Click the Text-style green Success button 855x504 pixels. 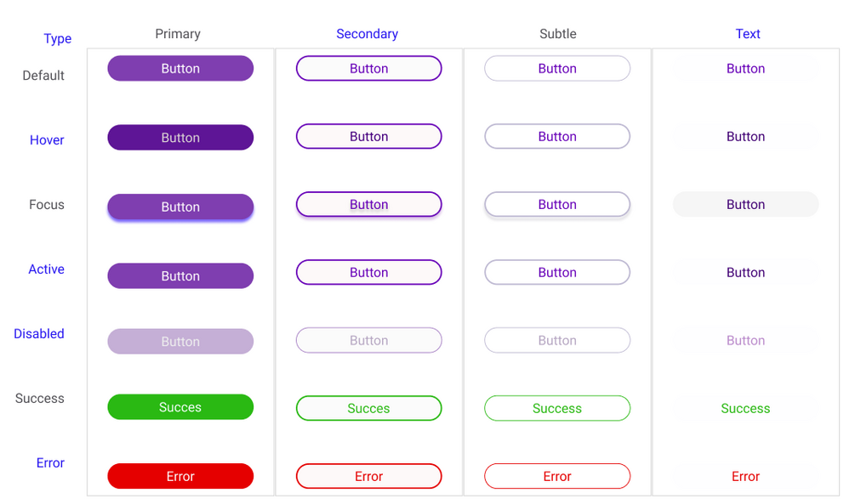[x=745, y=409]
